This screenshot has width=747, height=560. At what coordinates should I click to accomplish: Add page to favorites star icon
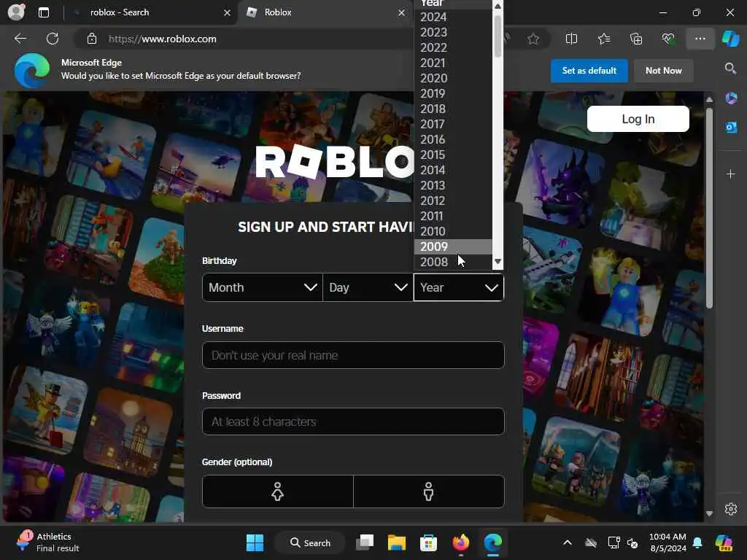point(533,39)
